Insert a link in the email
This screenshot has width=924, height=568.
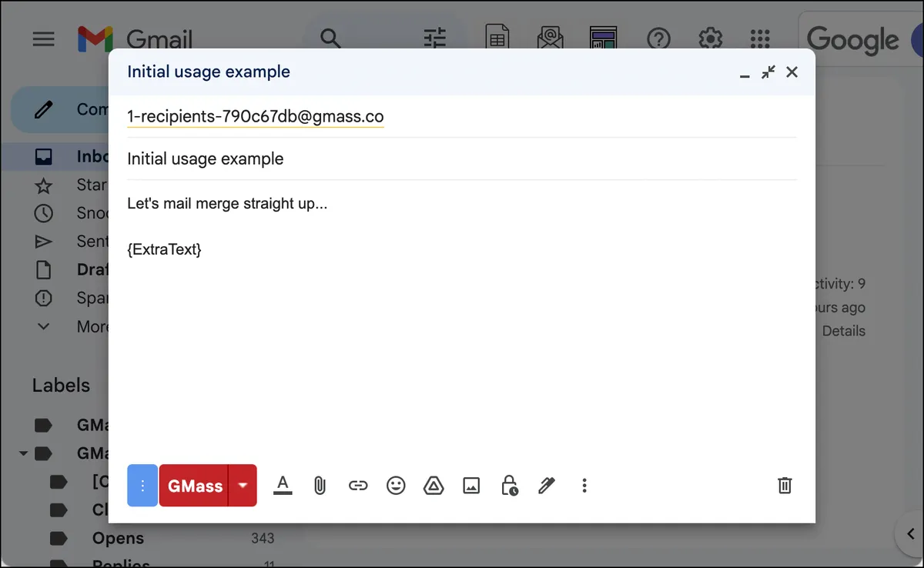coord(358,486)
